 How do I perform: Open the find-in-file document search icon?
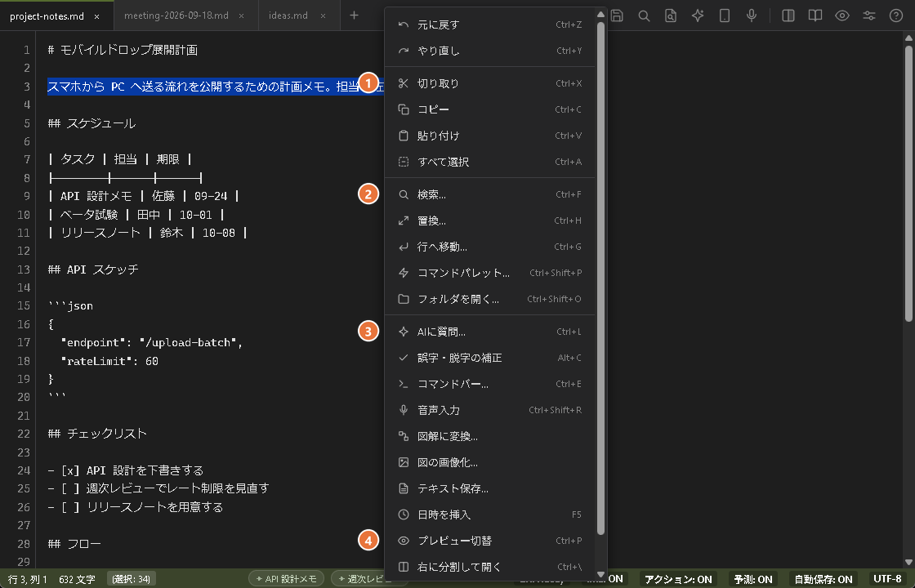[671, 16]
